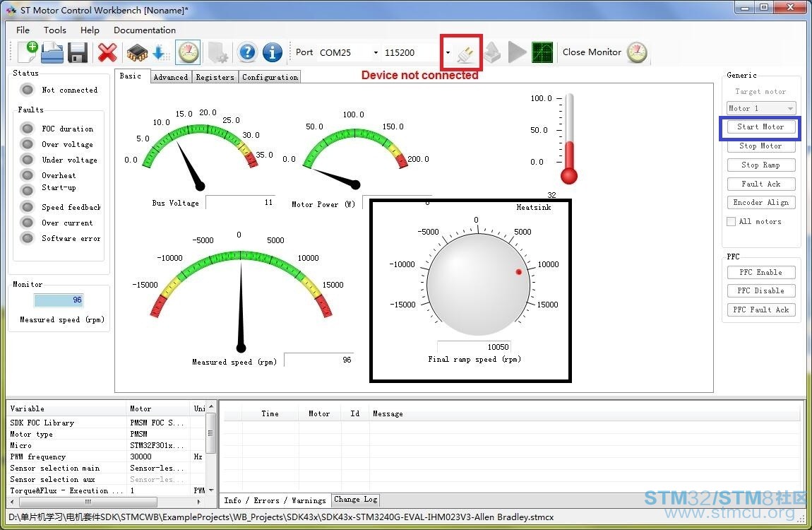
Task: Click the PFC Disable button
Action: [x=760, y=290]
